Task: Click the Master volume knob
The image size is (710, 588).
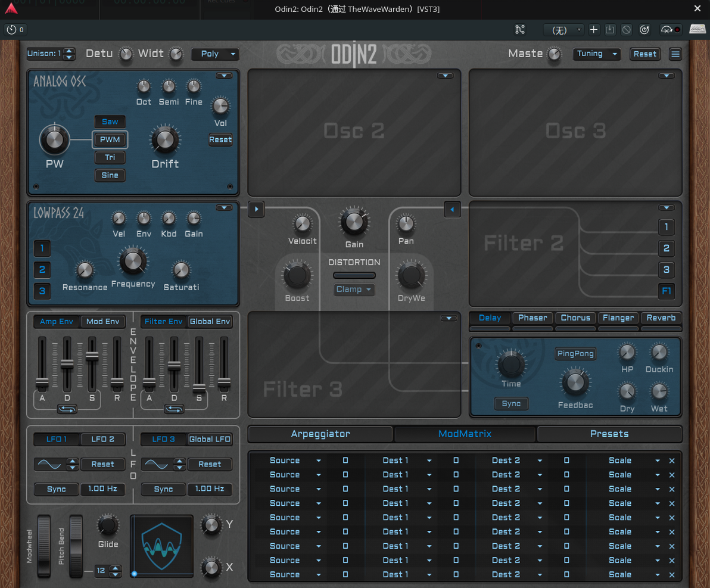Action: tap(554, 54)
